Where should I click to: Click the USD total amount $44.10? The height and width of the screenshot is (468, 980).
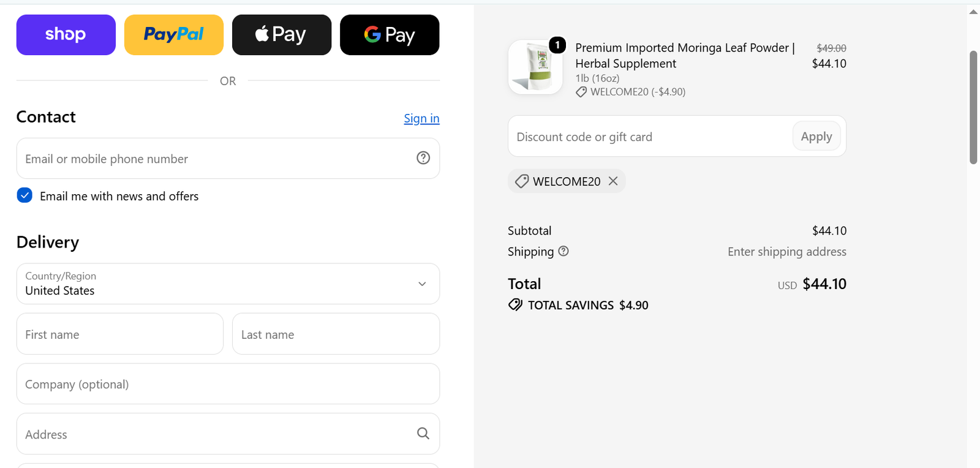[x=824, y=284]
